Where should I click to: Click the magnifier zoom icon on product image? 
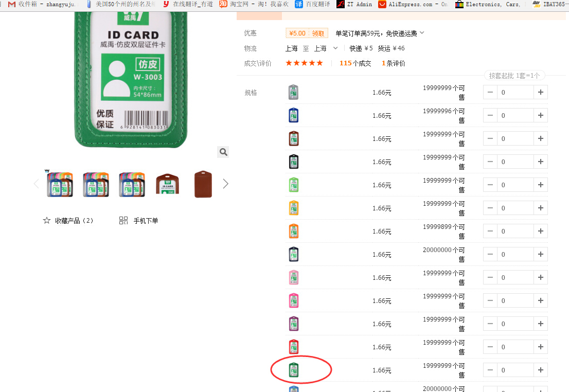point(223,152)
